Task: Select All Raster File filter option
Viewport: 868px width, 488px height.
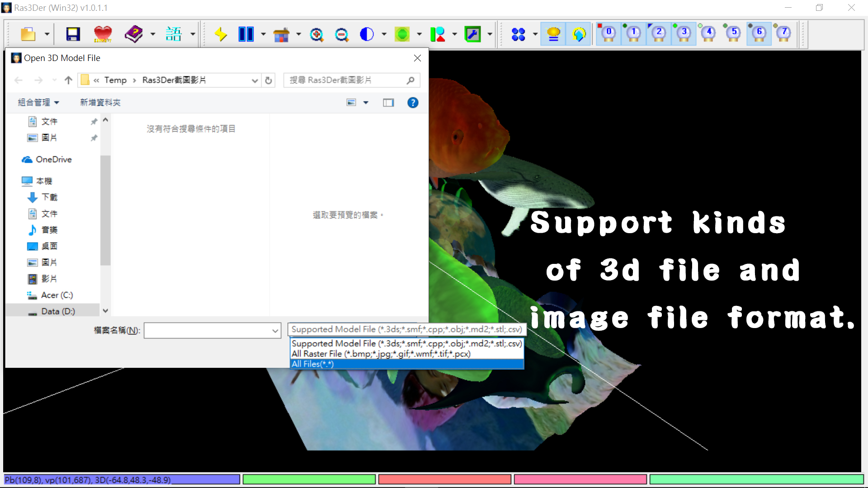Action: [381, 354]
